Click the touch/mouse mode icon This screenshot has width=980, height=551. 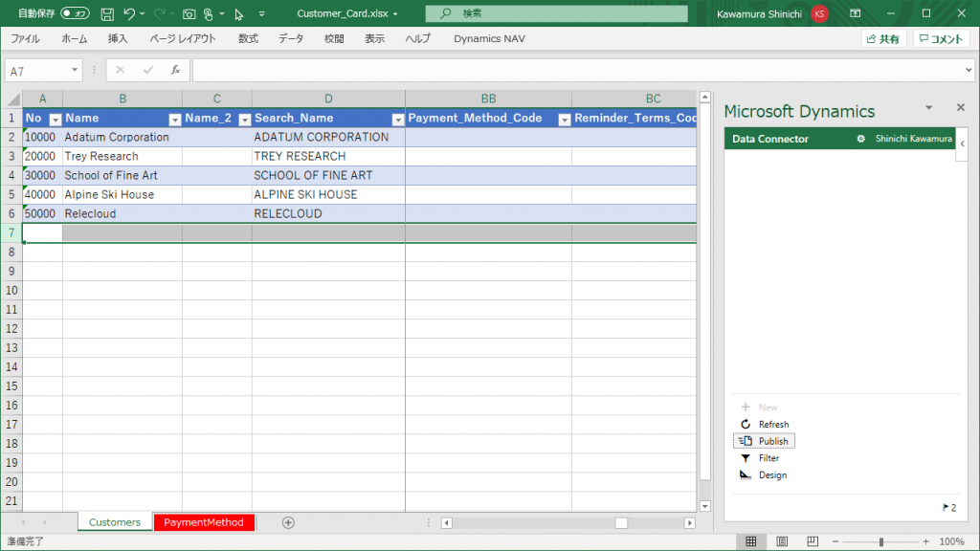tap(209, 13)
